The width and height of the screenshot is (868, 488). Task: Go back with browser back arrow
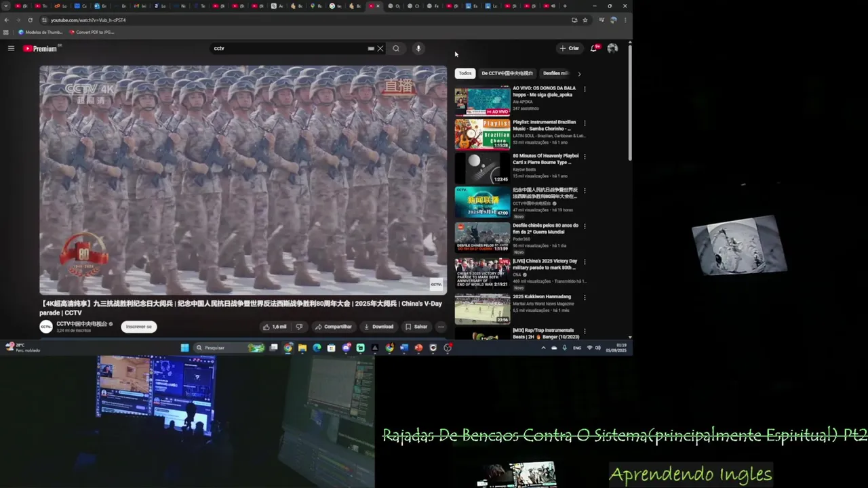tap(6, 20)
